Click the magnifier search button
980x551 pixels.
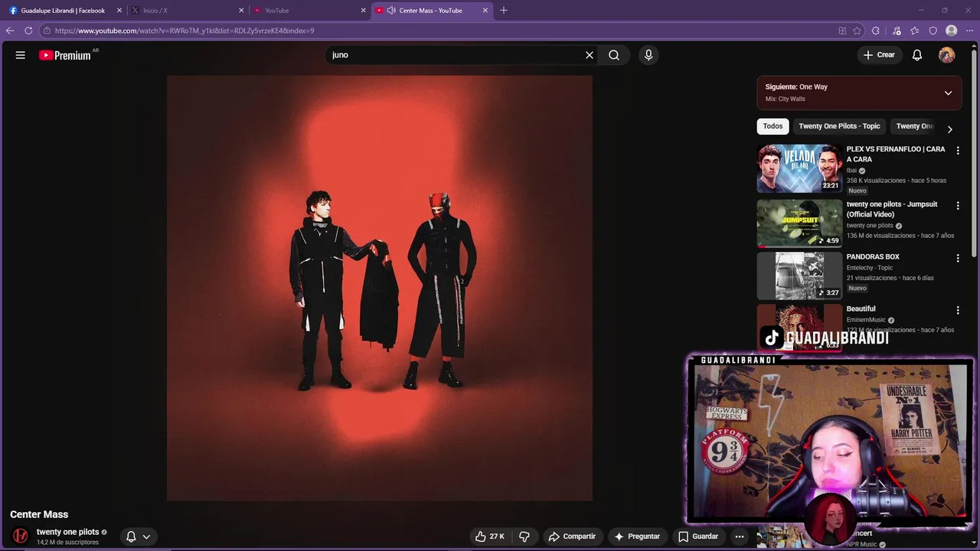coord(614,55)
